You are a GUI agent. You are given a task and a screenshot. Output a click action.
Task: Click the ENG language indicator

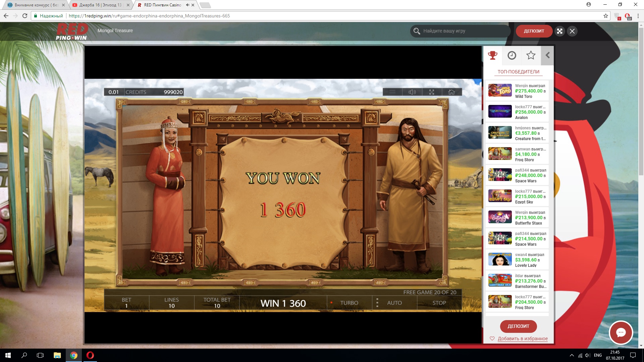coord(598,355)
